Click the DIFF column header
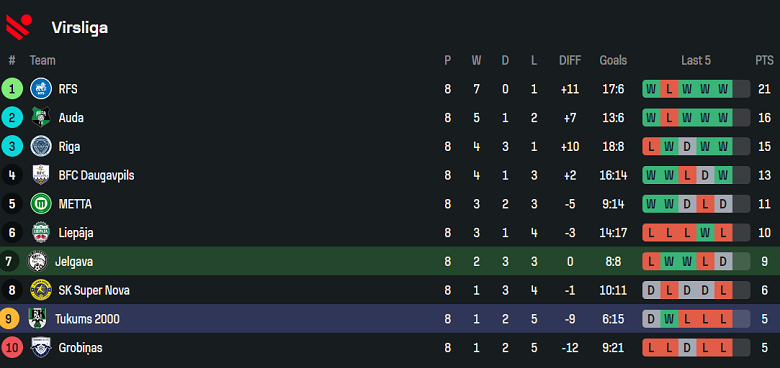The height and width of the screenshot is (368, 780). click(570, 61)
